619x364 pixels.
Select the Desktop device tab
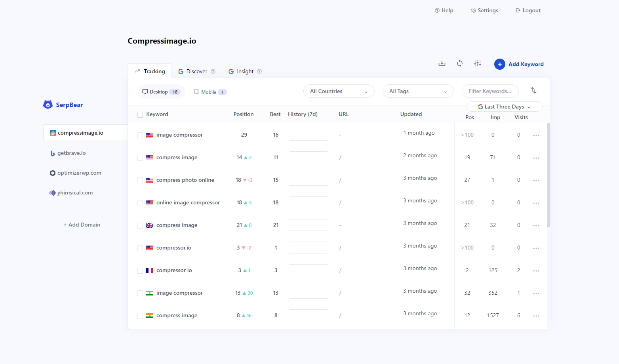click(x=161, y=91)
